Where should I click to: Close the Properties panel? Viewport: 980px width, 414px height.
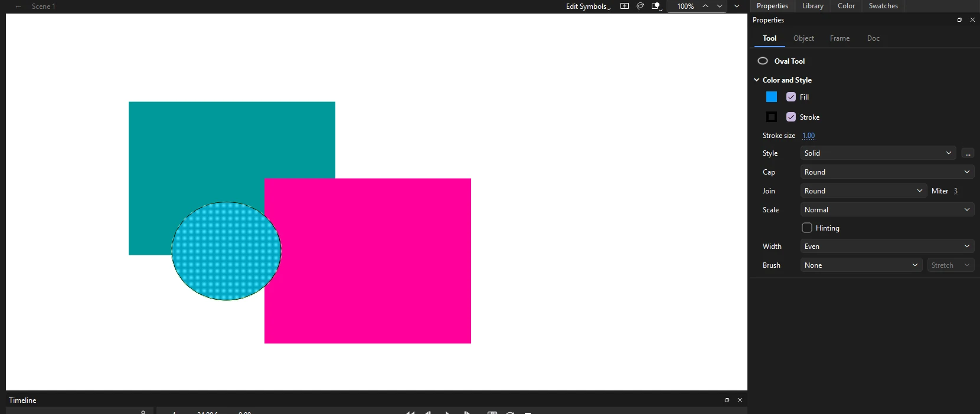coord(972,20)
